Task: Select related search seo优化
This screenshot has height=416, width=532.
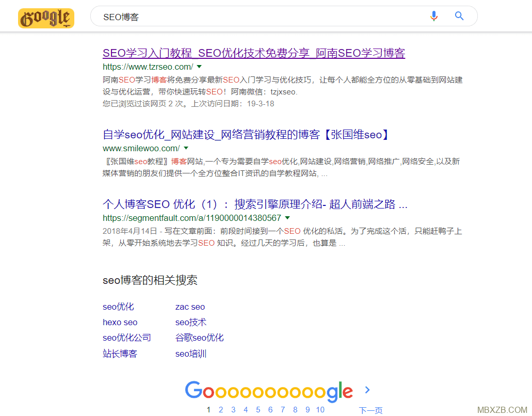Action: 118,307
